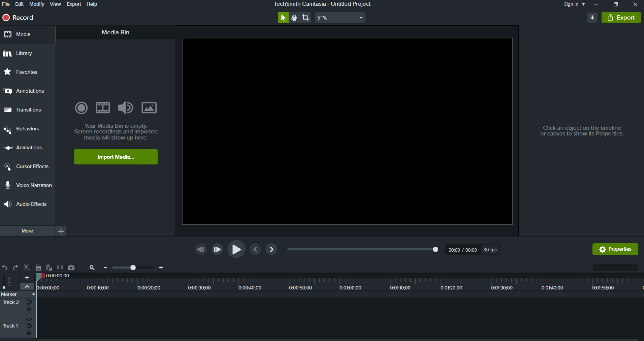Click the timeline zoom slider handle

pyautogui.click(x=133, y=268)
